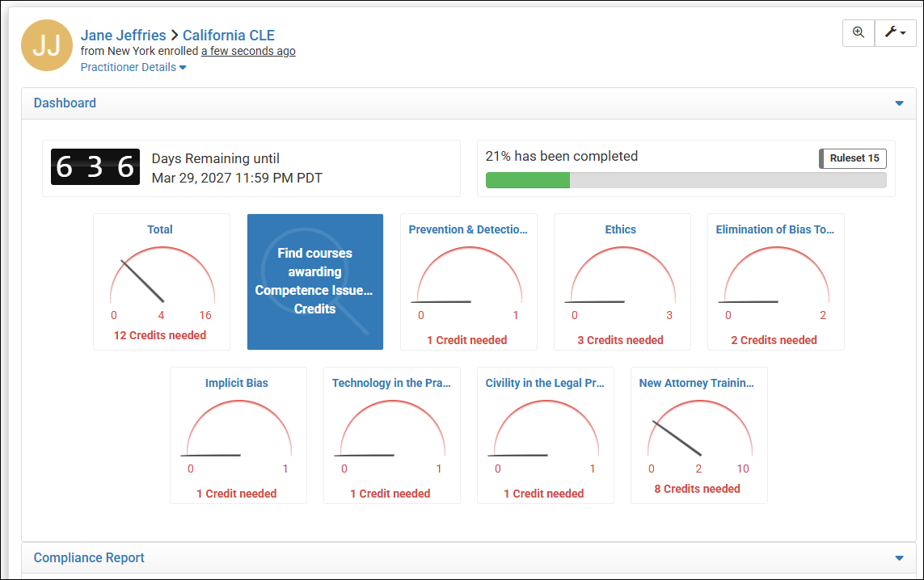Click '1 Credit needed' under Civility in the Legal
This screenshot has width=924, height=580.
click(544, 494)
